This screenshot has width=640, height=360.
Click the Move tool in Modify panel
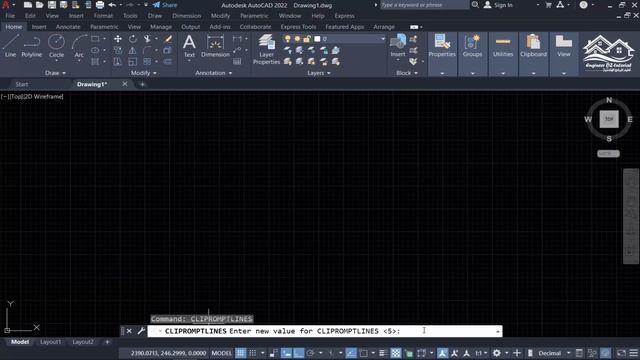[118, 39]
